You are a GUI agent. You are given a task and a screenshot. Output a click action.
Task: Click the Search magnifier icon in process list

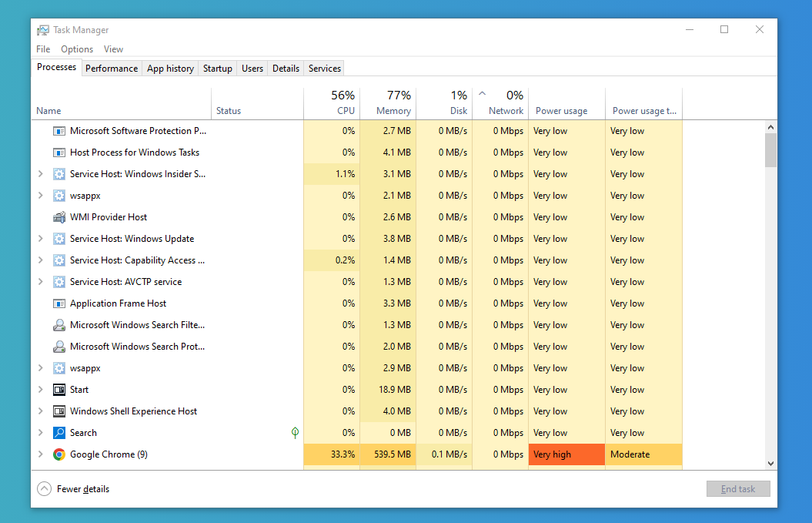(x=59, y=433)
